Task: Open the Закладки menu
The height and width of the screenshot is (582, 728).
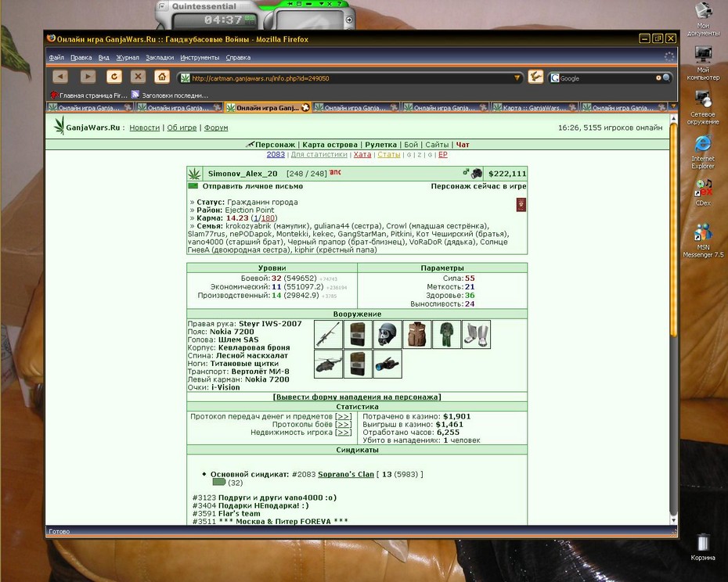Action: click(160, 58)
